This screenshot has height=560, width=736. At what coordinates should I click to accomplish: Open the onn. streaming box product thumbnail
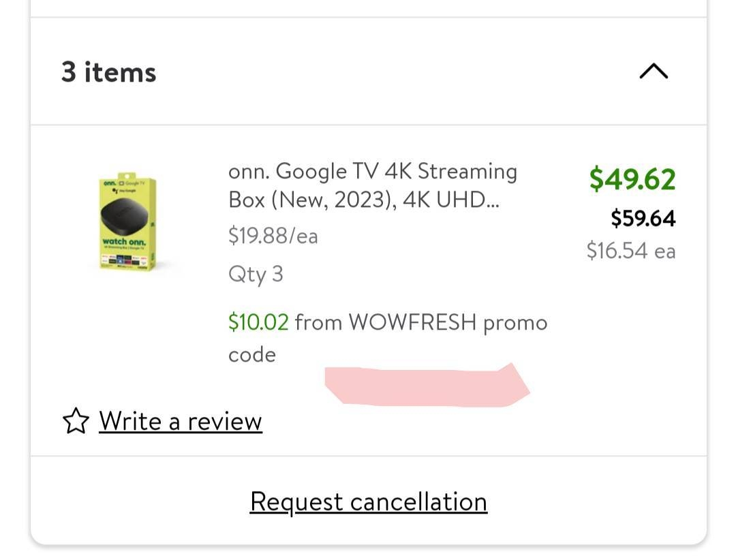[x=127, y=223]
